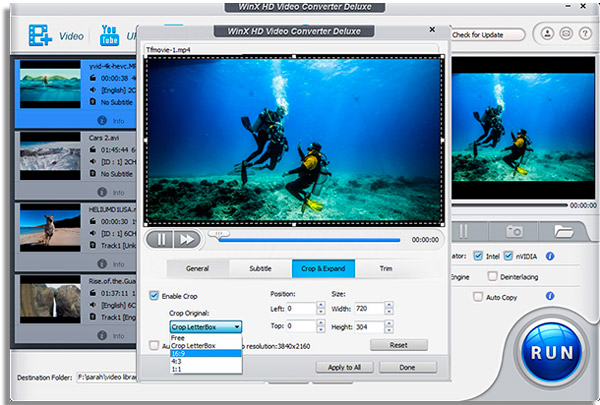Viewport: 600px width, 405px height.
Task: Enable the Auto Copy checkbox
Action: tap(478, 297)
